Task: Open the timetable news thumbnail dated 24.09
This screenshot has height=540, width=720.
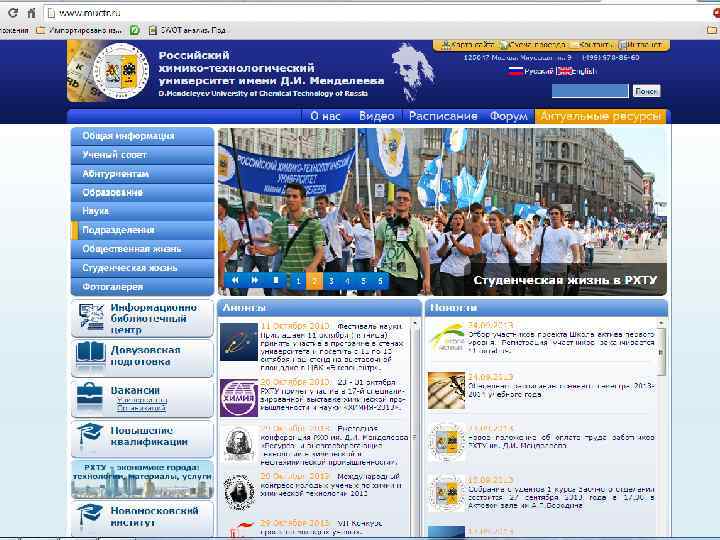Action: click(x=446, y=391)
